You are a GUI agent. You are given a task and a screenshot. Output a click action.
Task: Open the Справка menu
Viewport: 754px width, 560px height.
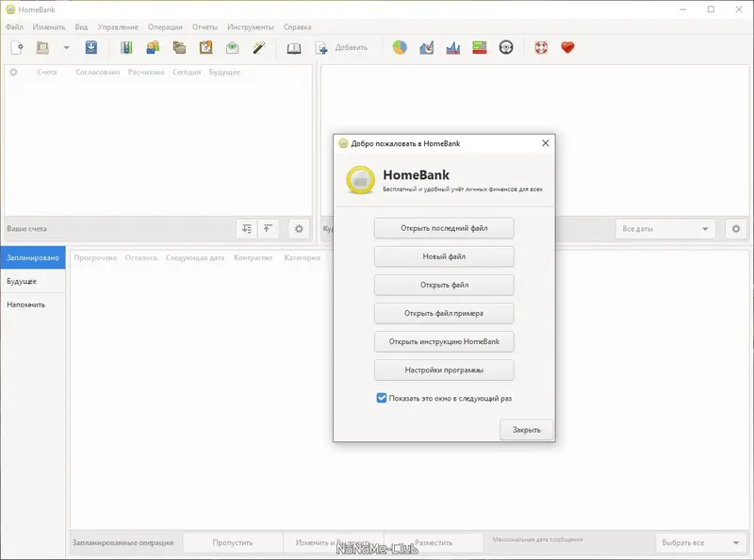pyautogui.click(x=297, y=27)
